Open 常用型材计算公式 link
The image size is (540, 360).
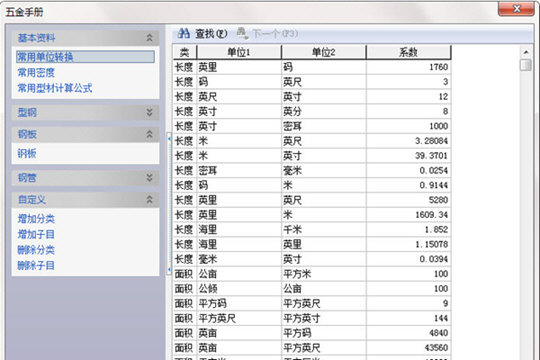[55, 88]
